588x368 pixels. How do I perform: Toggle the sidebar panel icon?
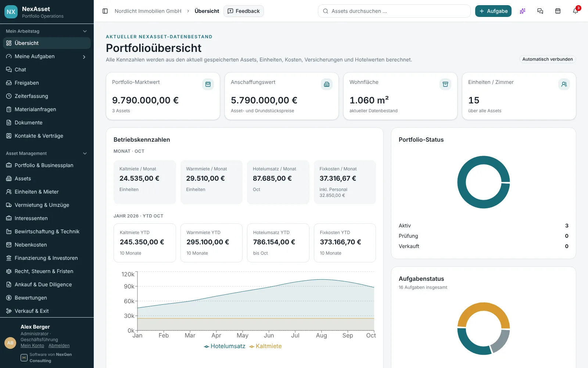click(x=105, y=11)
